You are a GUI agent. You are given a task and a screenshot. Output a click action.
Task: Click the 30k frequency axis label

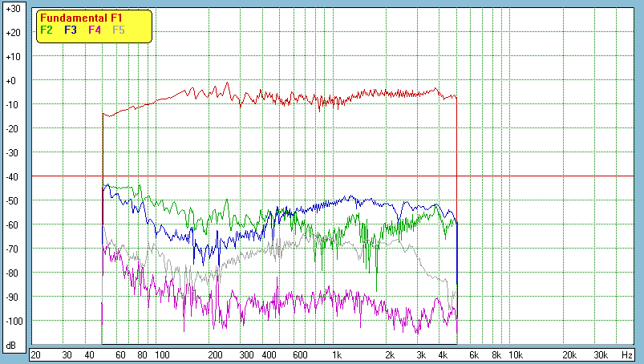coord(599,354)
